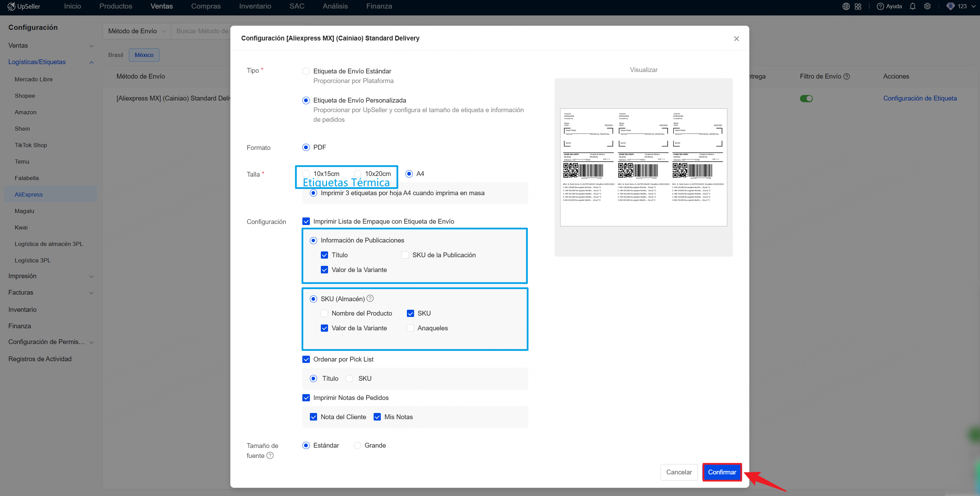Click the Ayuda help icon

click(x=880, y=7)
